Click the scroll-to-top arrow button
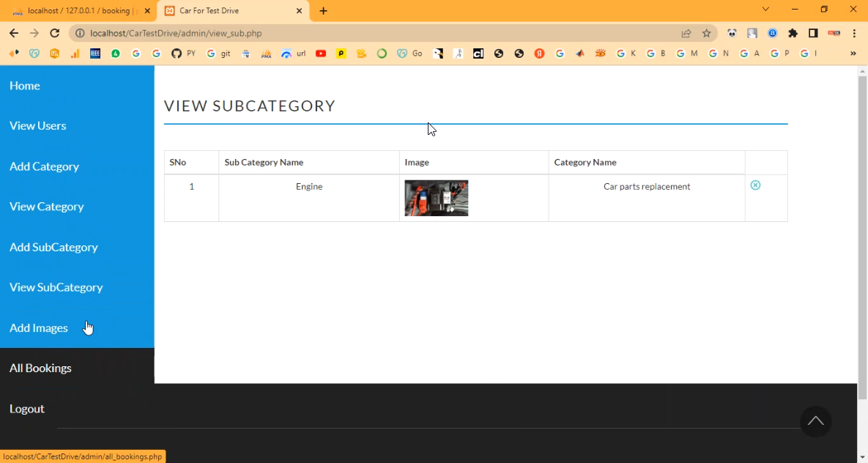 pos(815,421)
